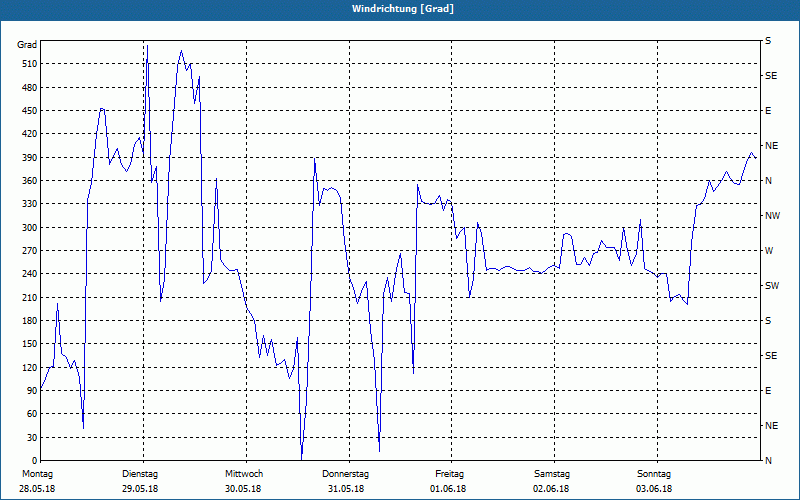Select the Freitag day label
Viewport: 800px width, 500px height.
click(449, 474)
